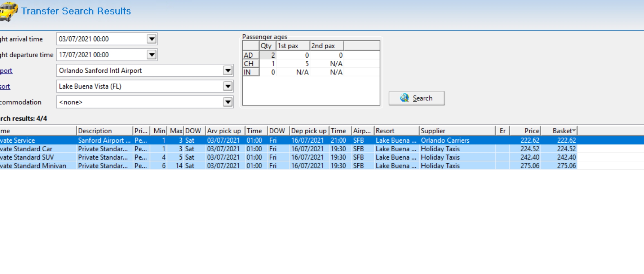Click the 1st pax column header
The width and height of the screenshot is (644, 274).
coord(293,46)
